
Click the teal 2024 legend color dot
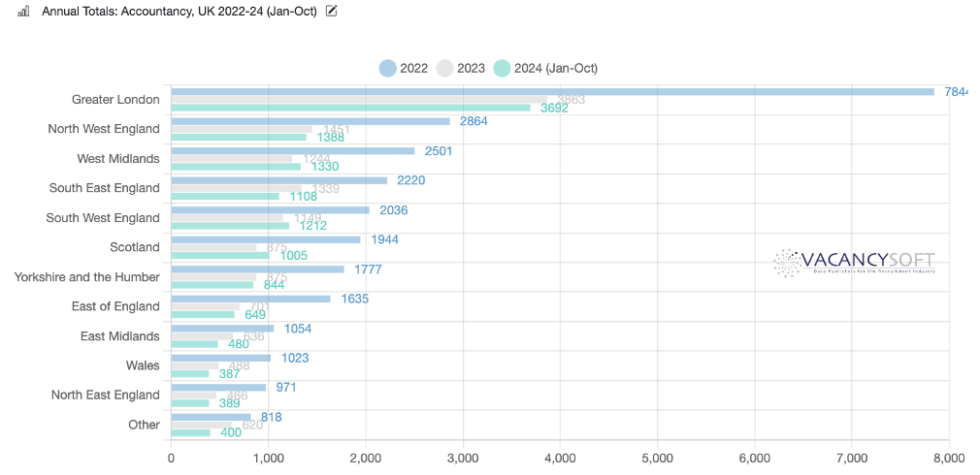[502, 68]
